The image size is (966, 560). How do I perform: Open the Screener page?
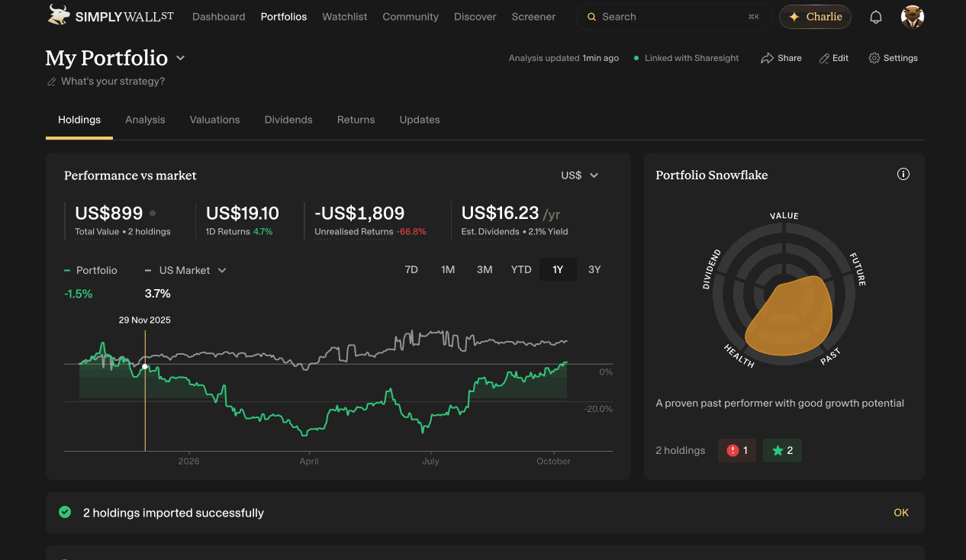533,17
